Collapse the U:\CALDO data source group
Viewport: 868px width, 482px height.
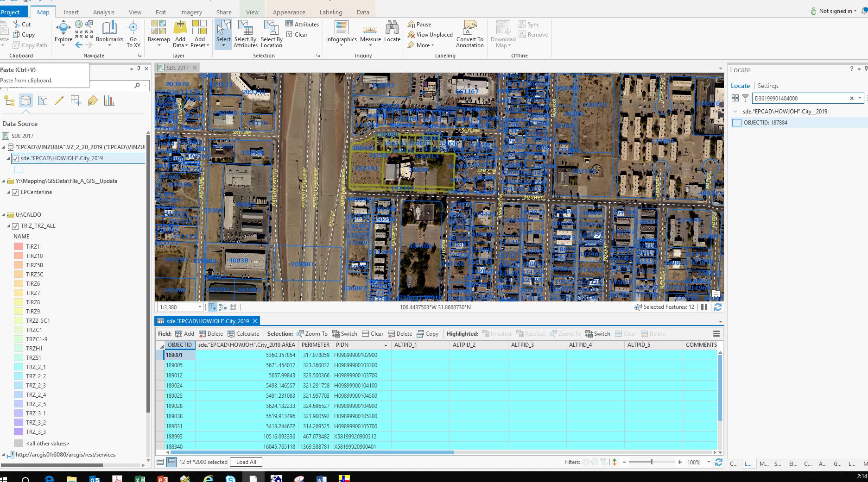click(4, 215)
